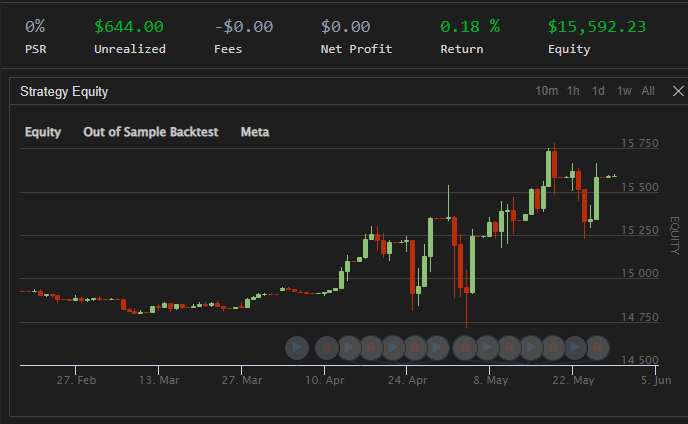Viewport: 688px width, 424px height.
Task: Click the 15 000 y-axis label
Action: tap(640, 273)
